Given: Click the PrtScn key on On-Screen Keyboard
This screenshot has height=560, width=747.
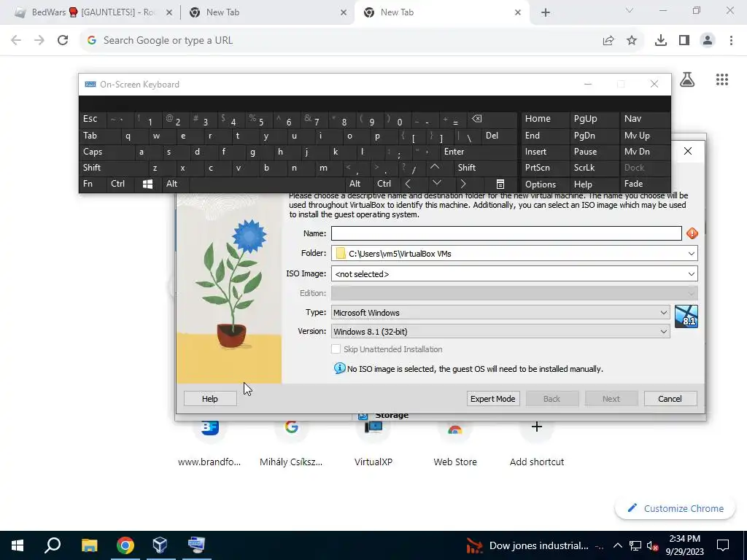Looking at the screenshot, I should pyautogui.click(x=545, y=168).
